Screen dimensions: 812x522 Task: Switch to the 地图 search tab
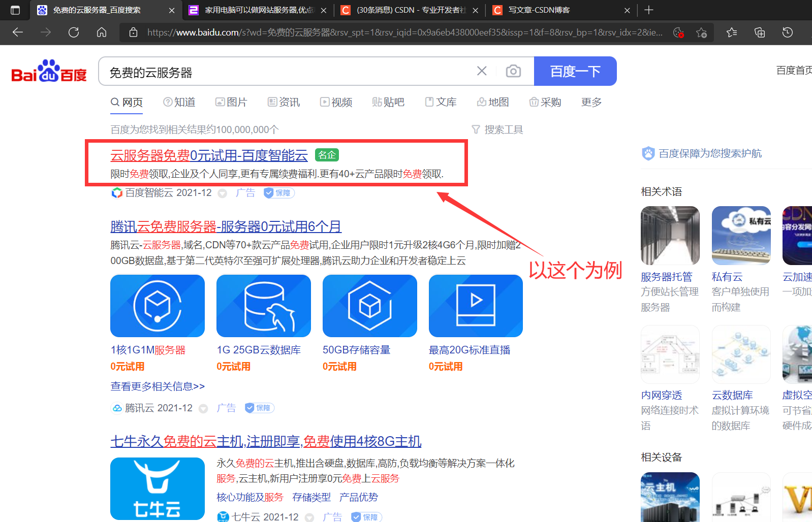[493, 102]
